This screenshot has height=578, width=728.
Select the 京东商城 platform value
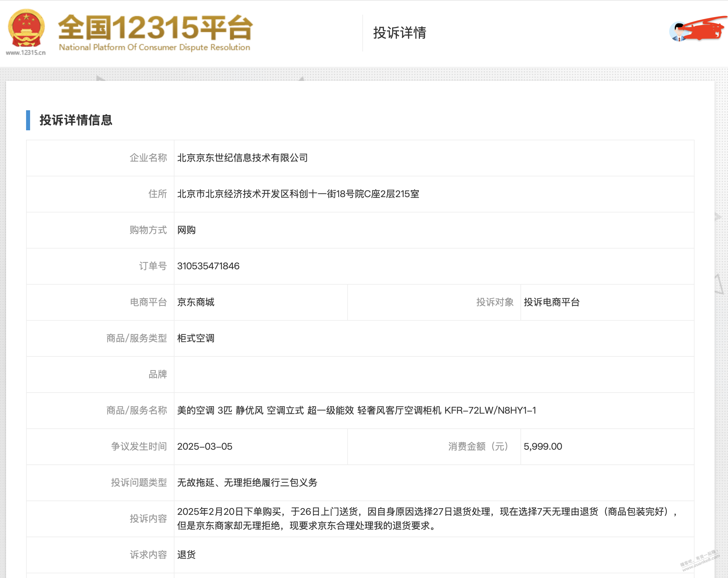point(196,302)
